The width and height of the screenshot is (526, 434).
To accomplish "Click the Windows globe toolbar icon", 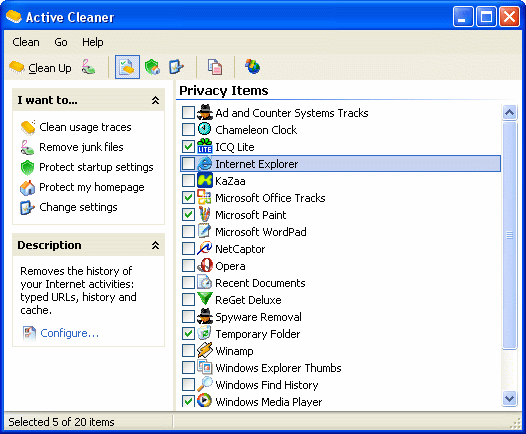I will [253, 67].
